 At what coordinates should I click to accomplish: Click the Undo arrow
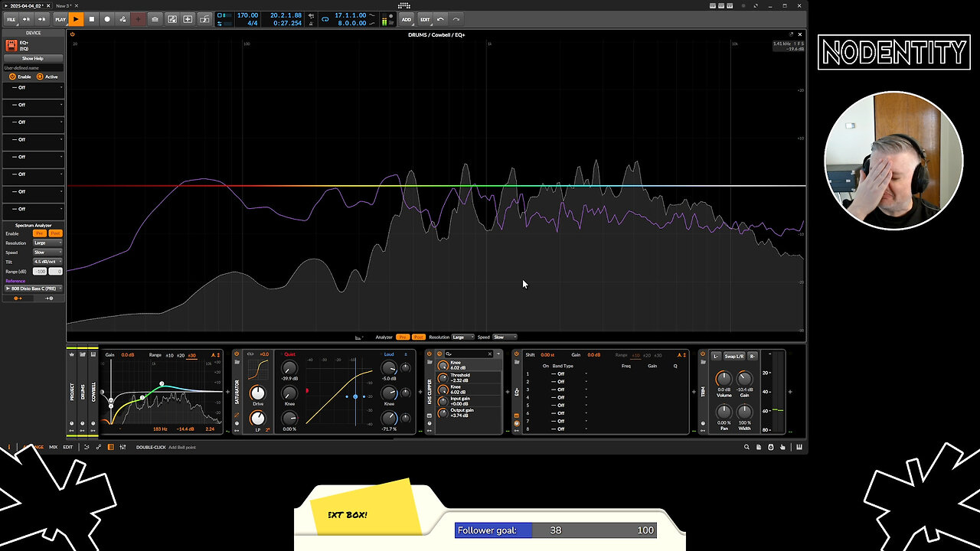pos(440,19)
